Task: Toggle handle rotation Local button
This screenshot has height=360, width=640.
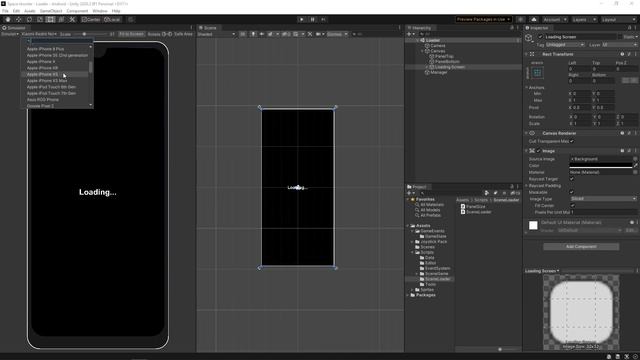Action: pos(112,20)
